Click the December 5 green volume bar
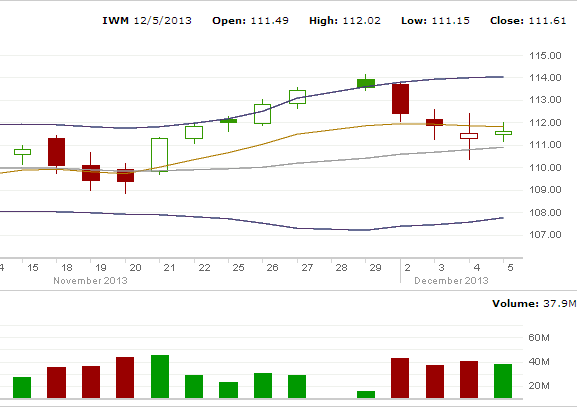 click(503, 381)
